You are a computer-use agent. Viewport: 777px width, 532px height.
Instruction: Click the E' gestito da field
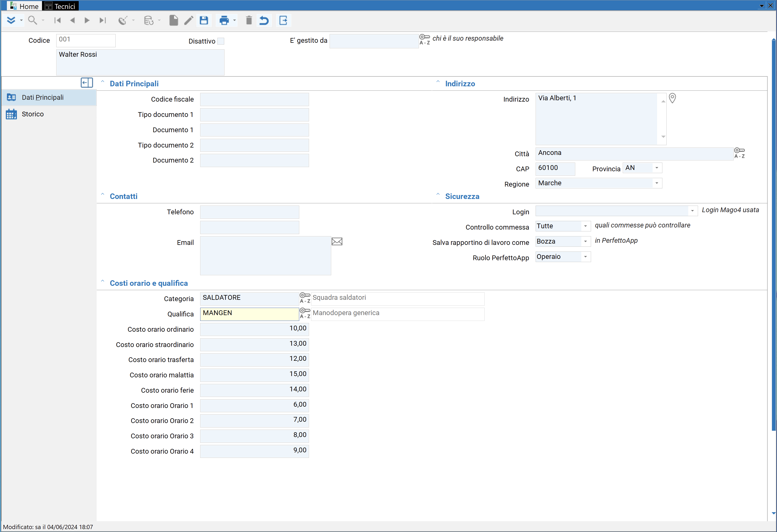click(374, 41)
